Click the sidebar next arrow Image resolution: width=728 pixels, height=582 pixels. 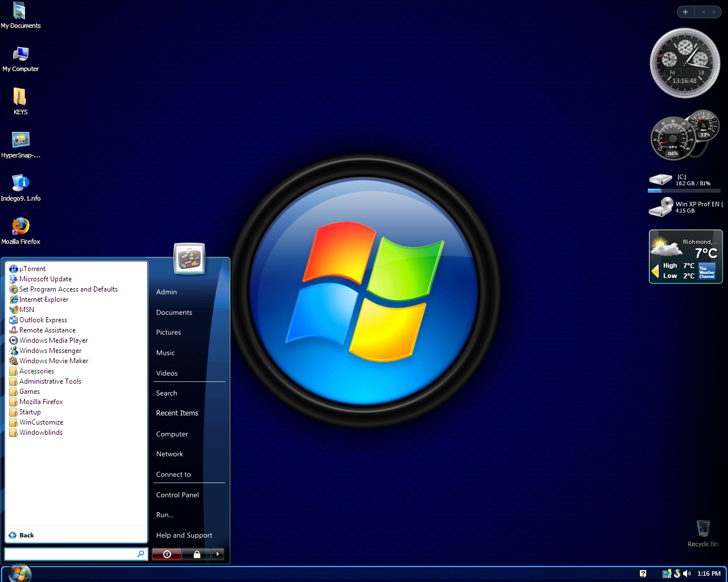714,12
